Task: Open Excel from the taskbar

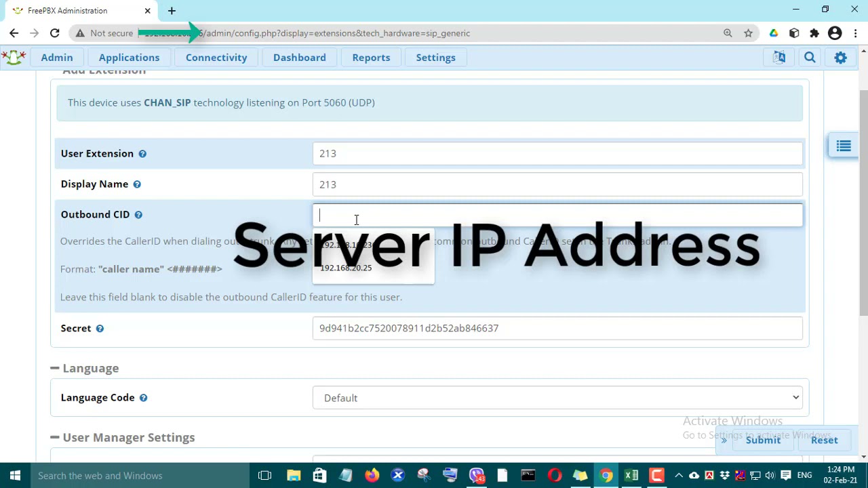Action: click(631, 476)
